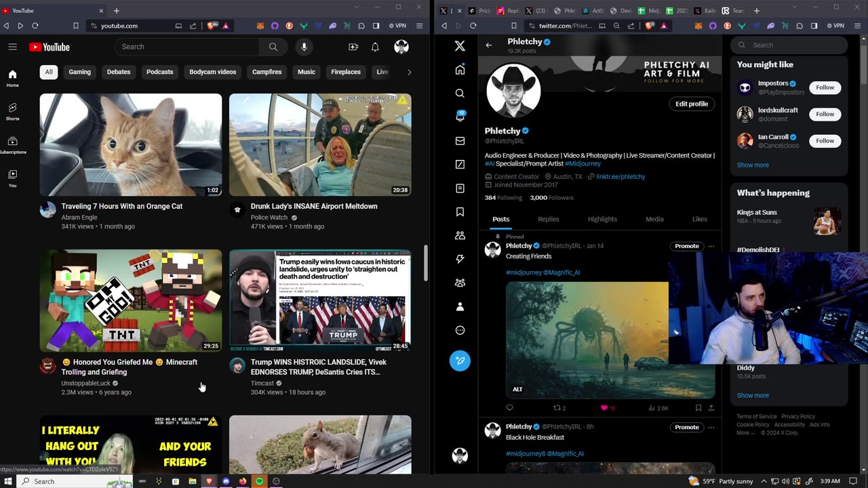Expand Show more under You might like

753,165
